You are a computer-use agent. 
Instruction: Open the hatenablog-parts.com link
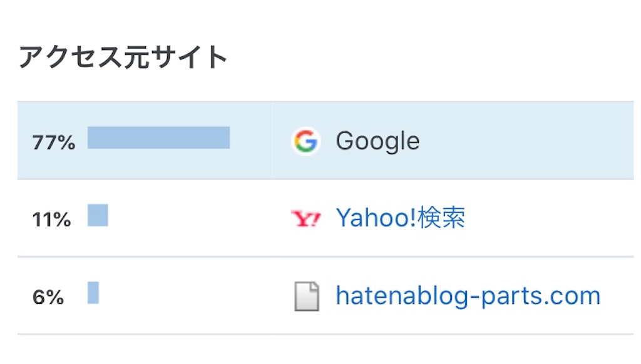click(x=468, y=296)
